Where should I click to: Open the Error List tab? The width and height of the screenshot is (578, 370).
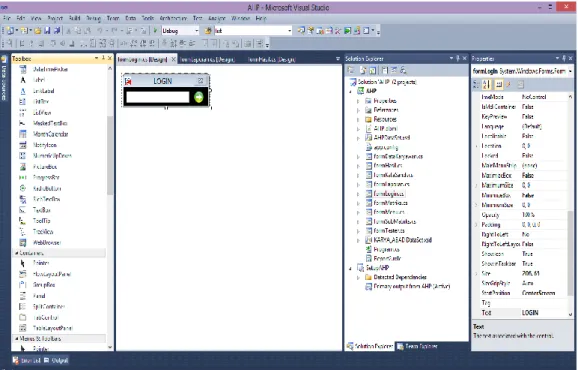point(27,360)
